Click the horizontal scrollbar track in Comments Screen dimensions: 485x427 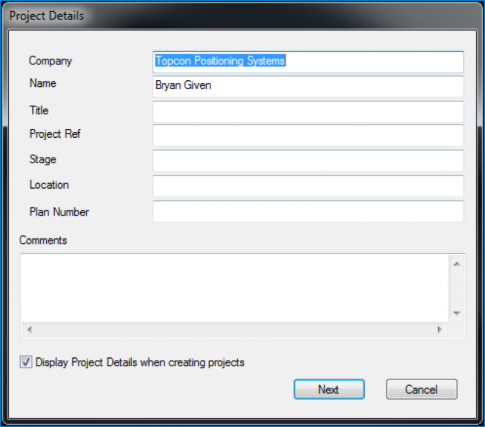[x=235, y=330]
